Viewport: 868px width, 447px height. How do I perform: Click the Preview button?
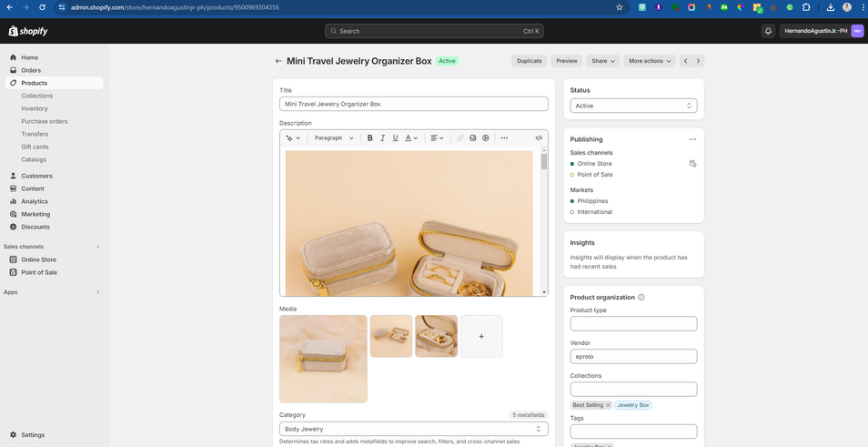[x=566, y=61]
